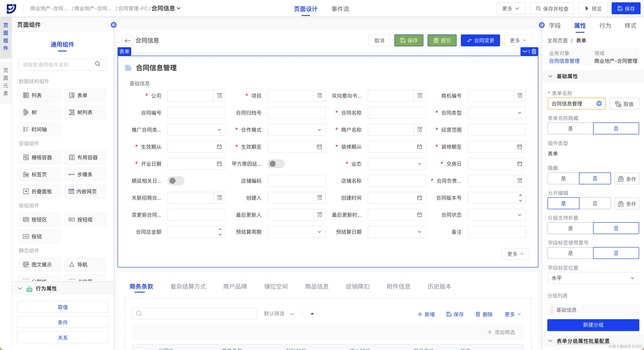Screen dimensions: 644x350
Task: Collapse the 基础属性 section
Action: click(x=550, y=76)
